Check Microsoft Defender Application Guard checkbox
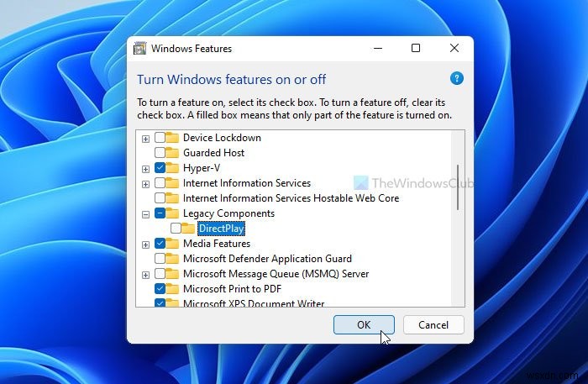588x384 pixels. pos(160,258)
